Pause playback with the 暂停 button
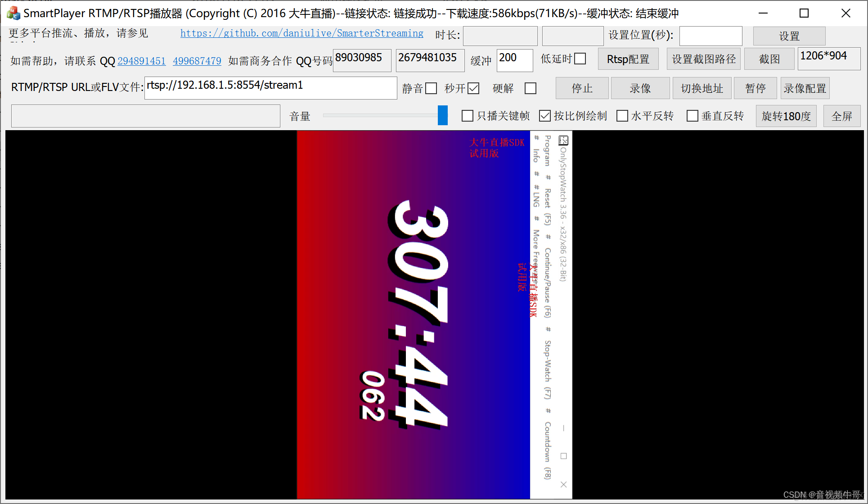868x504 pixels. (x=755, y=88)
